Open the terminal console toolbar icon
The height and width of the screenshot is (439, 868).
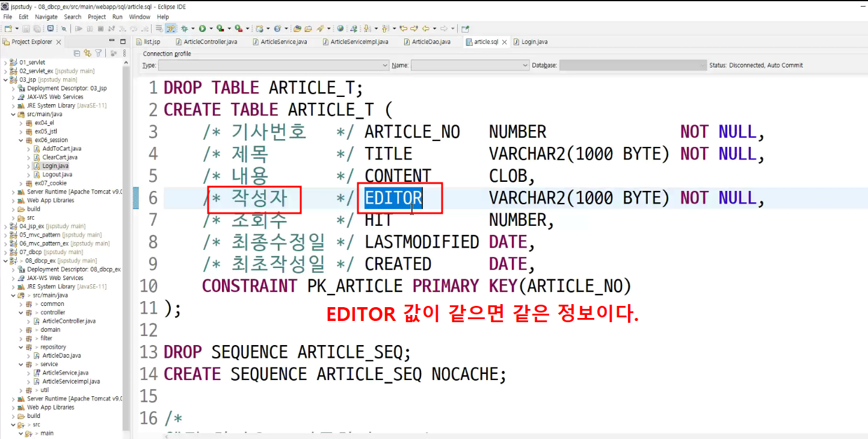tap(50, 28)
